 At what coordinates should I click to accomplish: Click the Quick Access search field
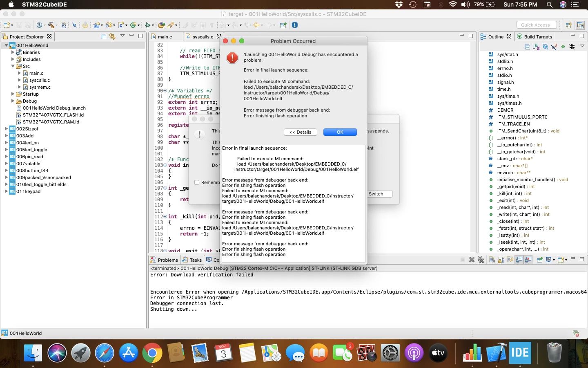tap(537, 25)
